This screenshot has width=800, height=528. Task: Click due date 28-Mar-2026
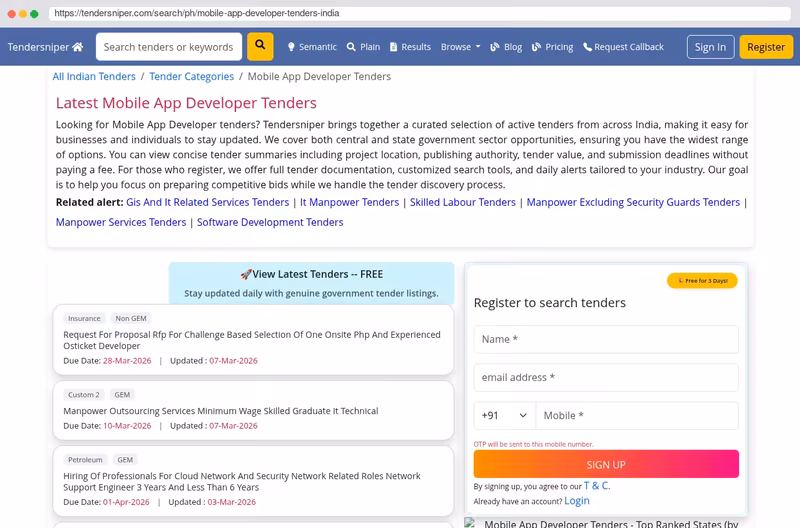pos(127,361)
